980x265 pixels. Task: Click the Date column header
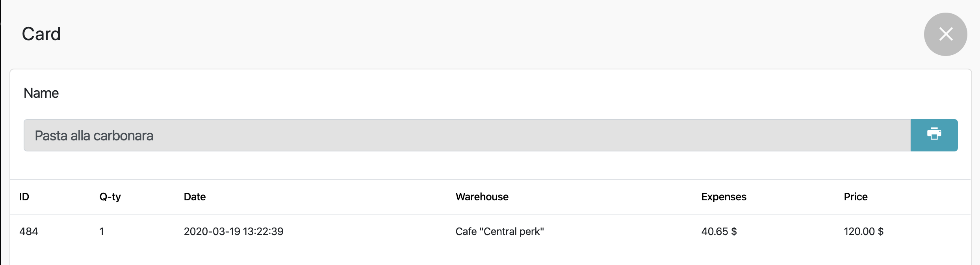pyautogui.click(x=195, y=197)
